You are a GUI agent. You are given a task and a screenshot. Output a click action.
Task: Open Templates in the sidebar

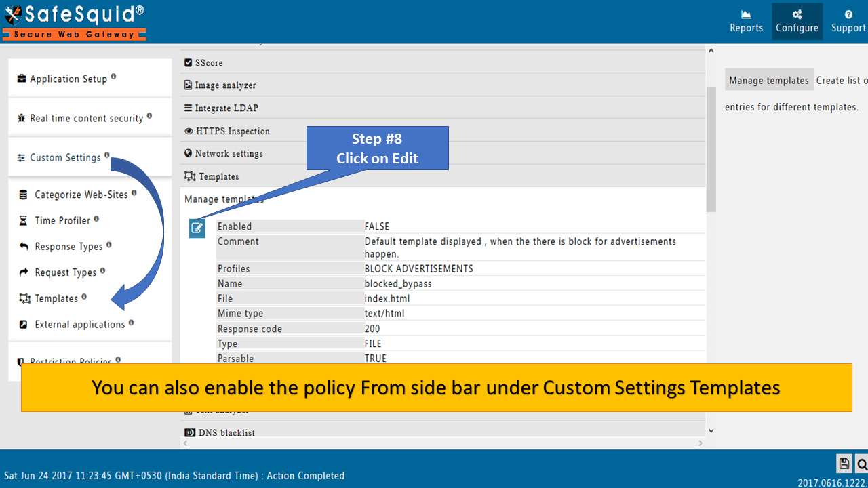(56, 298)
